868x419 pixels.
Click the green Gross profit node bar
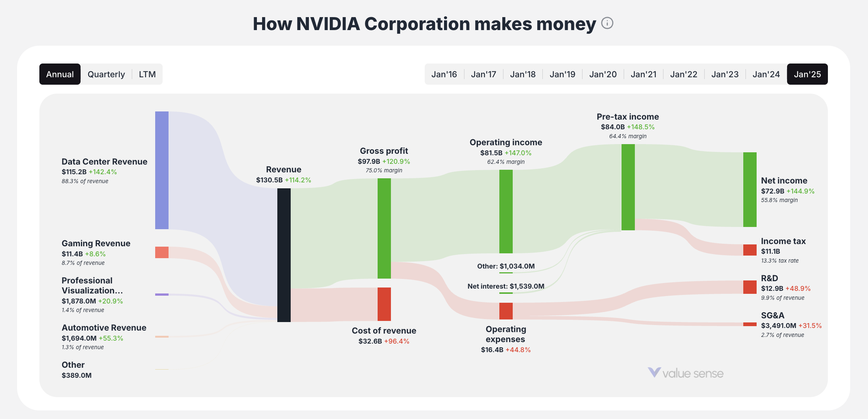[384, 228]
